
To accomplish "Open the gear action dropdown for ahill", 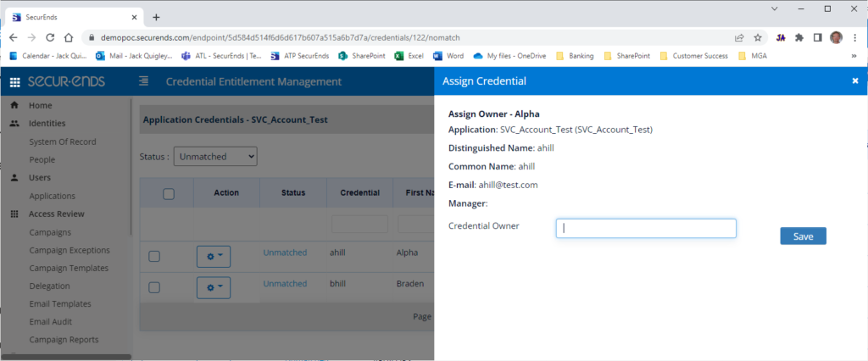I will (213, 257).
